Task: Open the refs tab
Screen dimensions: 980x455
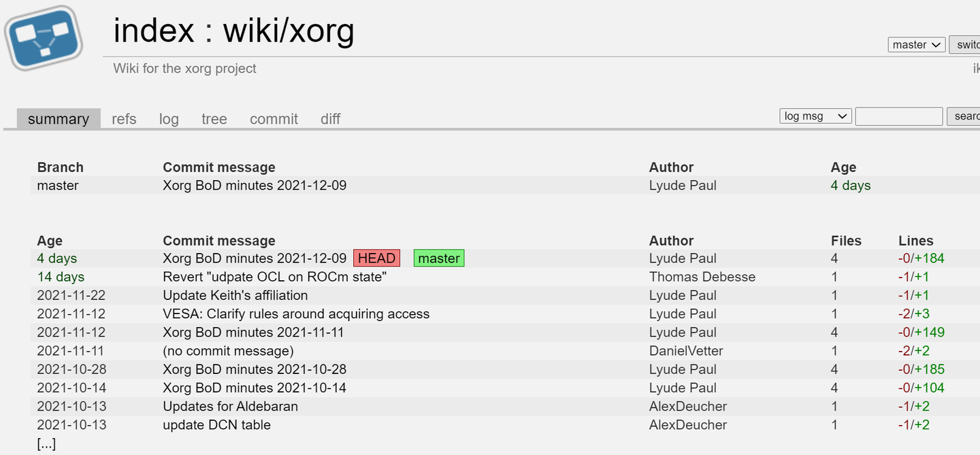Action: pyautogui.click(x=124, y=119)
